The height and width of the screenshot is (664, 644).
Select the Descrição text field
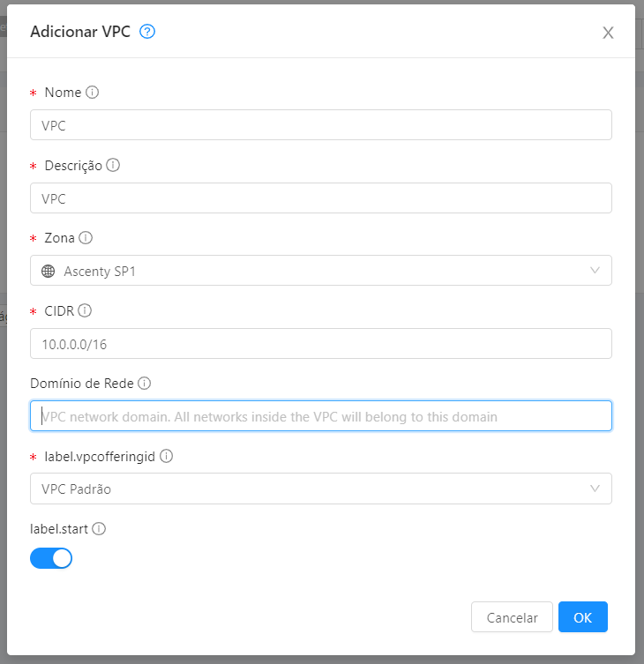click(x=321, y=198)
